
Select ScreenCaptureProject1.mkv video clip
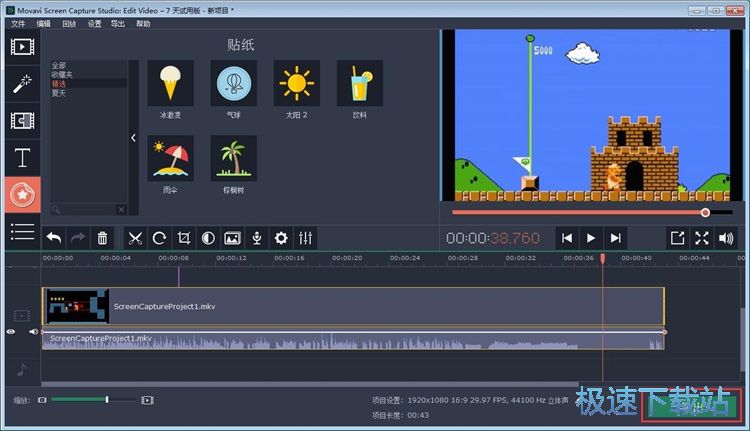coord(353,306)
